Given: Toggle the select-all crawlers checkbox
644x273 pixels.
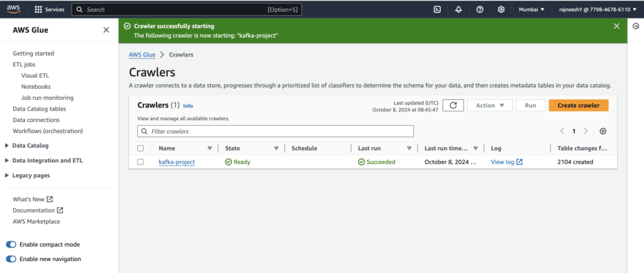Looking at the screenshot, I should tap(140, 148).
